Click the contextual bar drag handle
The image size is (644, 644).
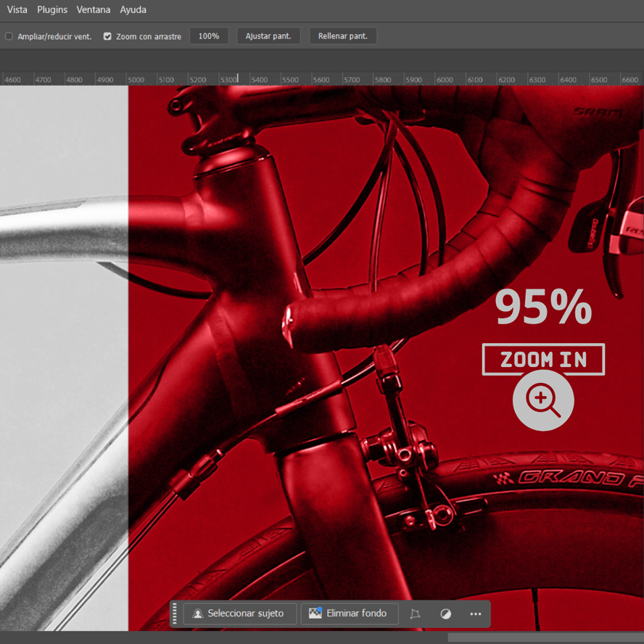(x=175, y=614)
